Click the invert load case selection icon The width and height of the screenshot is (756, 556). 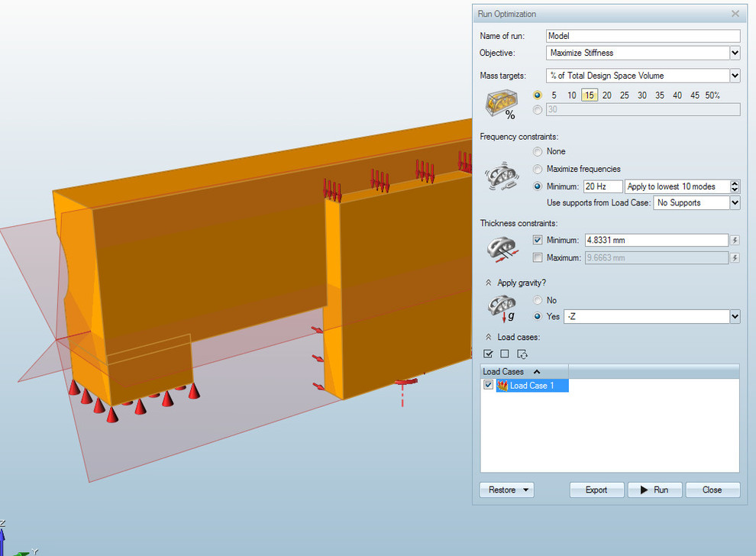click(x=522, y=354)
